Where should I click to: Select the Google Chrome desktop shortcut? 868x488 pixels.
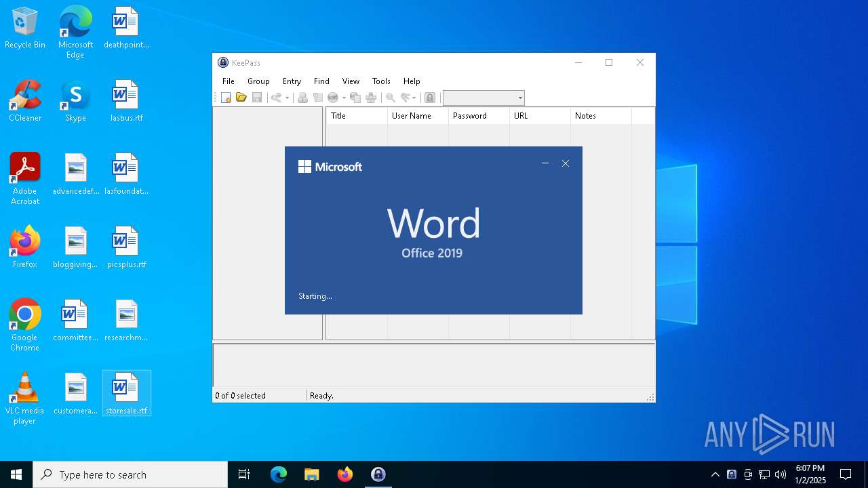(x=25, y=325)
